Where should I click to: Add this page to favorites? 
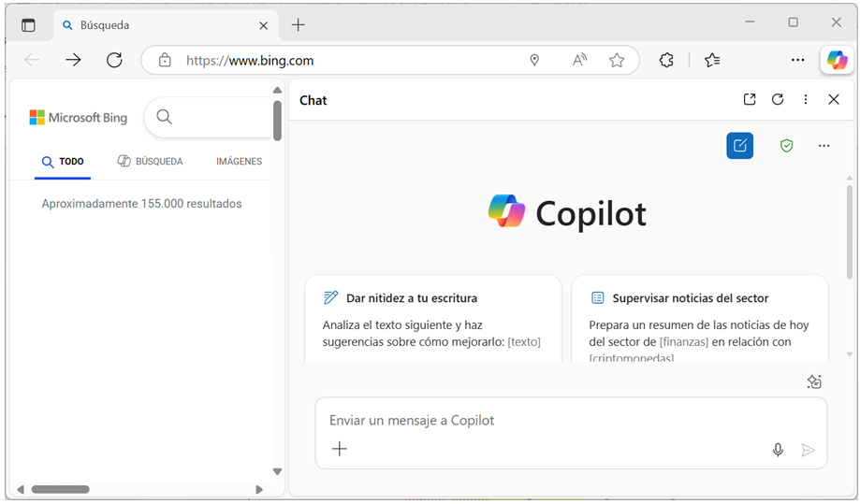(x=617, y=60)
